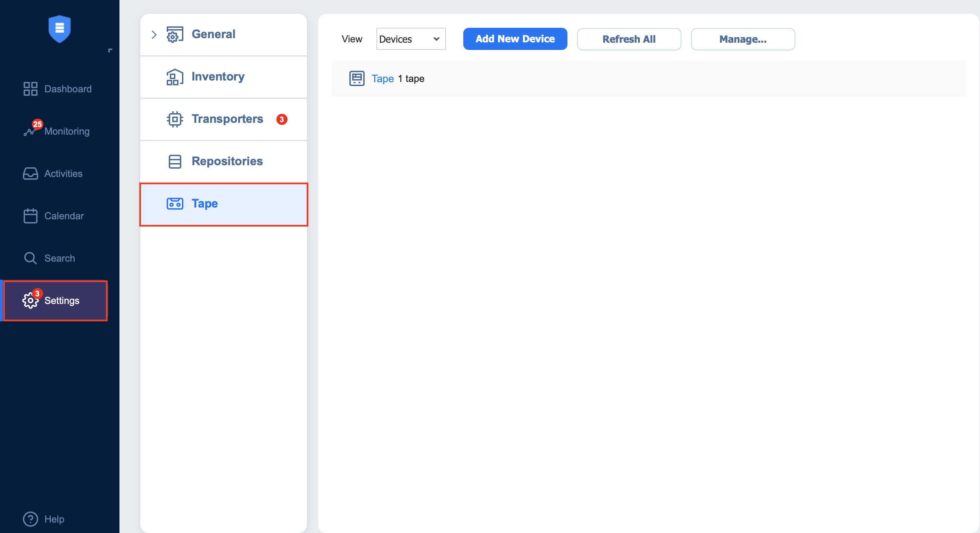Click the Add New Device button

pos(515,39)
